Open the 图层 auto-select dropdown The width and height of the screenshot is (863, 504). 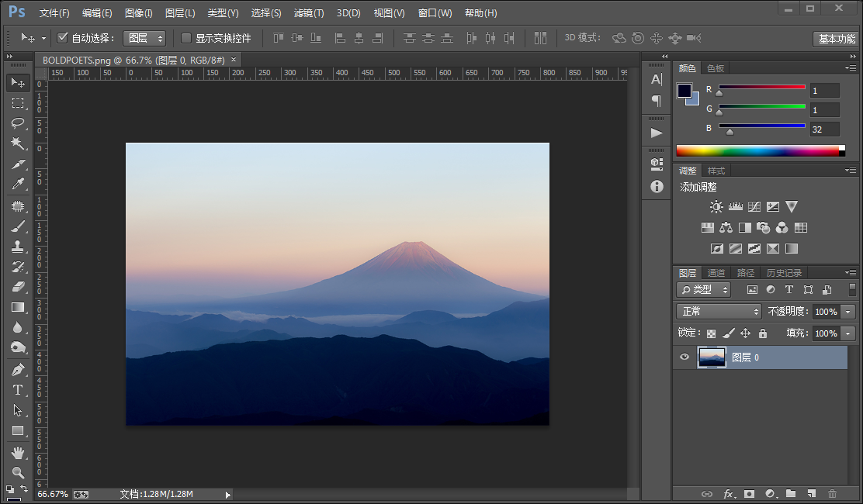(x=144, y=38)
